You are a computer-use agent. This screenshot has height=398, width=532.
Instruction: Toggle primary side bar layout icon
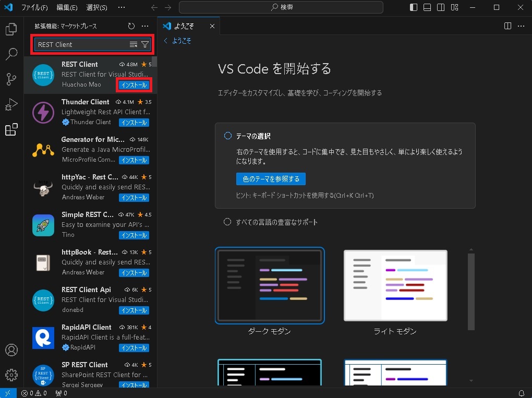[x=414, y=7]
